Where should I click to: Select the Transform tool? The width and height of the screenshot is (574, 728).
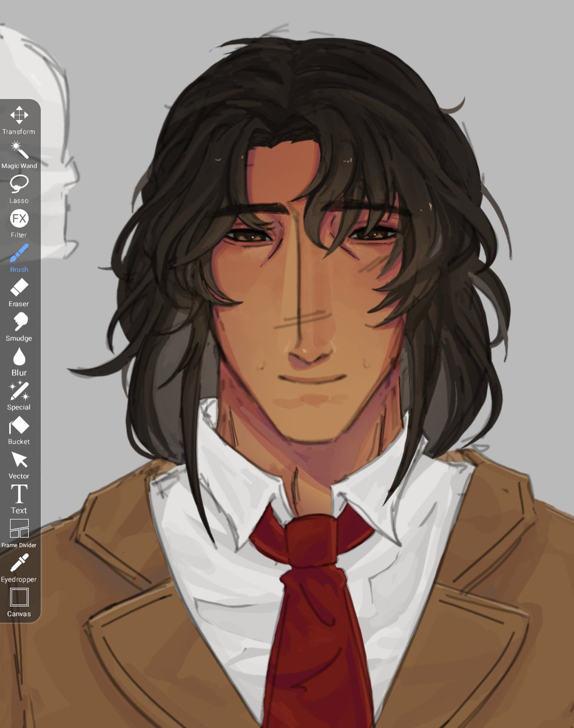click(x=19, y=120)
